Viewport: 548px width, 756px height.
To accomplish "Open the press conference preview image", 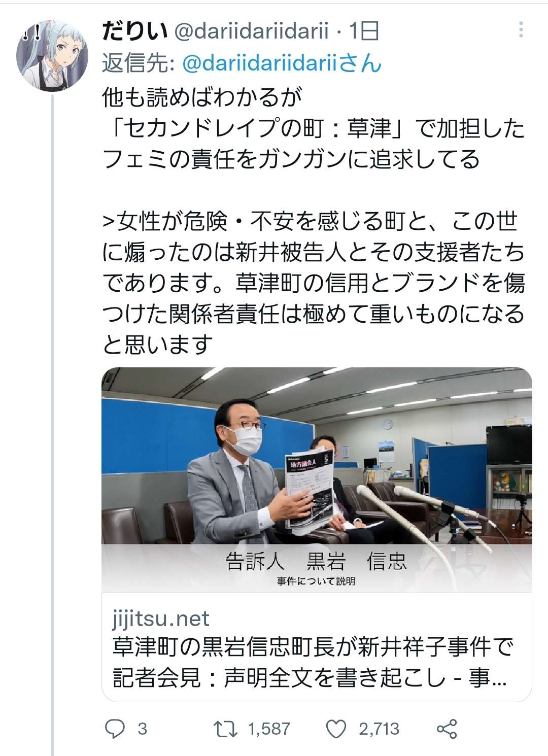I will coord(317,479).
